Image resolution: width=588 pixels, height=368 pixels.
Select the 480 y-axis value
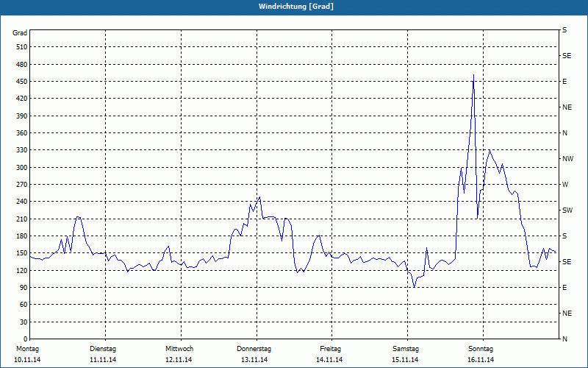[22, 65]
